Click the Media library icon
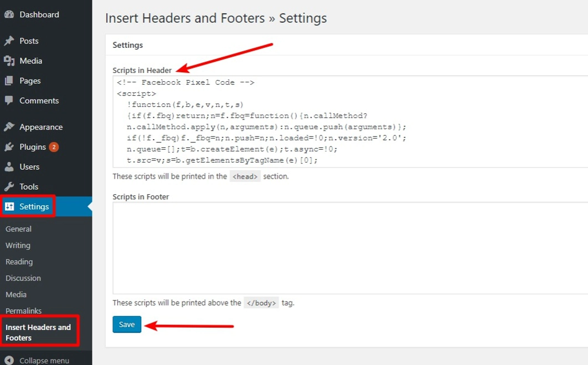 (x=9, y=61)
